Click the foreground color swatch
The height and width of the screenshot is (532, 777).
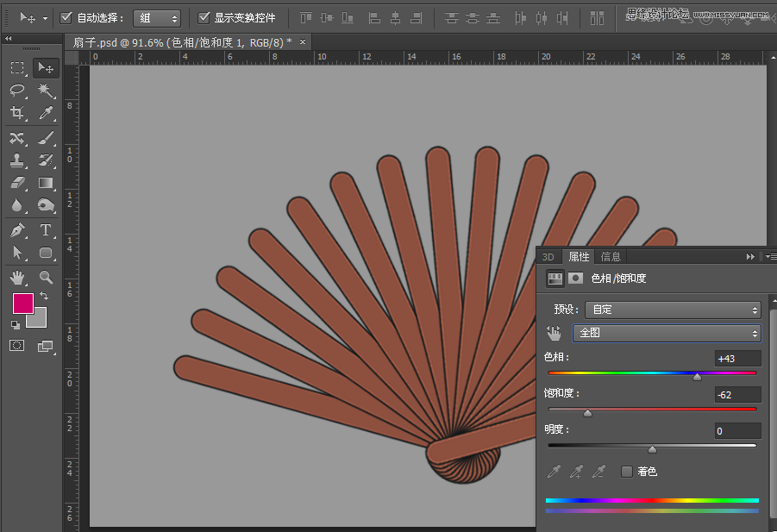(23, 304)
